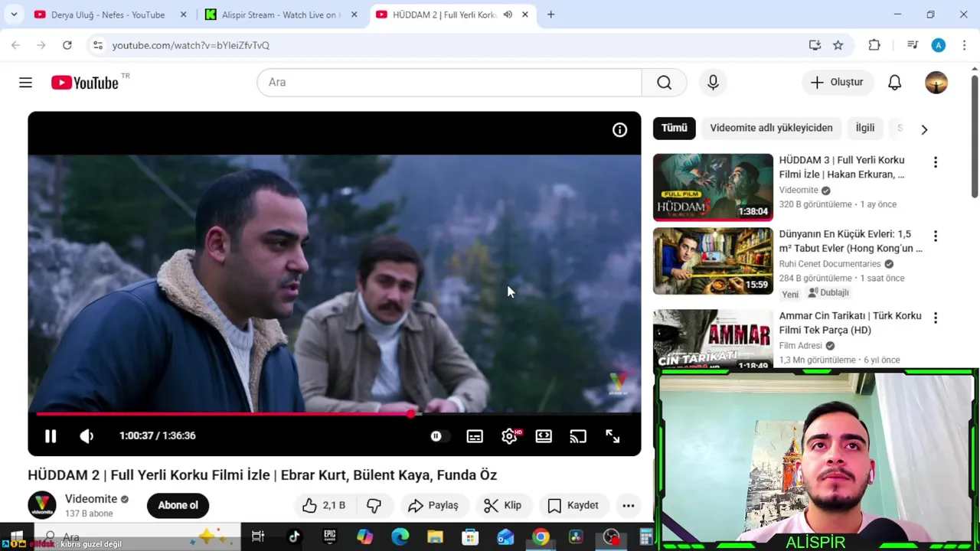The width and height of the screenshot is (980, 551).
Task: Open the account avatar menu
Action: [x=936, y=83]
